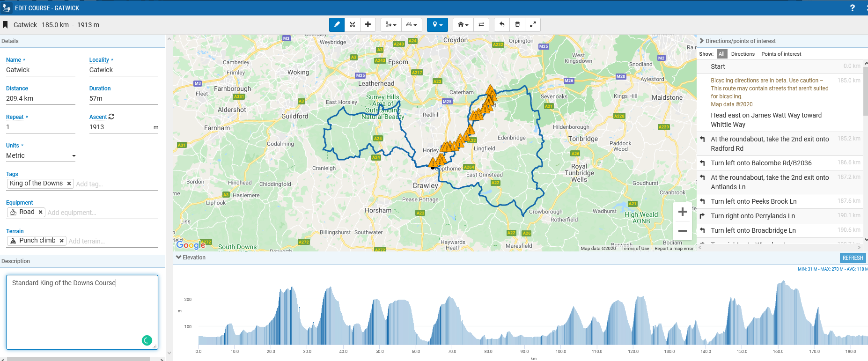Open the map marker pin dropdown
Image resolution: width=868 pixels, height=361 pixels.
click(x=437, y=25)
